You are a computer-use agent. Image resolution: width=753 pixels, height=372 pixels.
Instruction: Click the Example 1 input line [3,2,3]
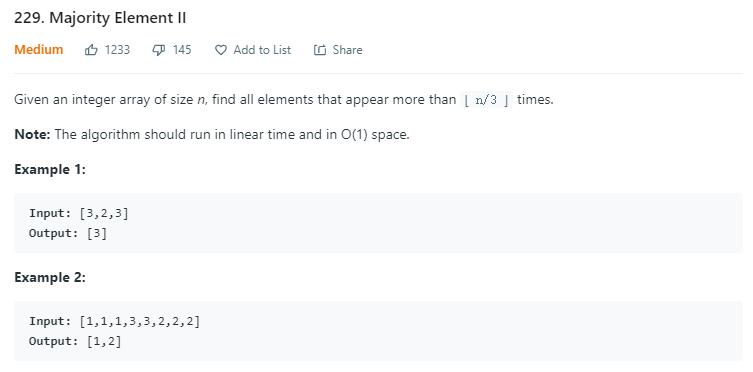79,213
